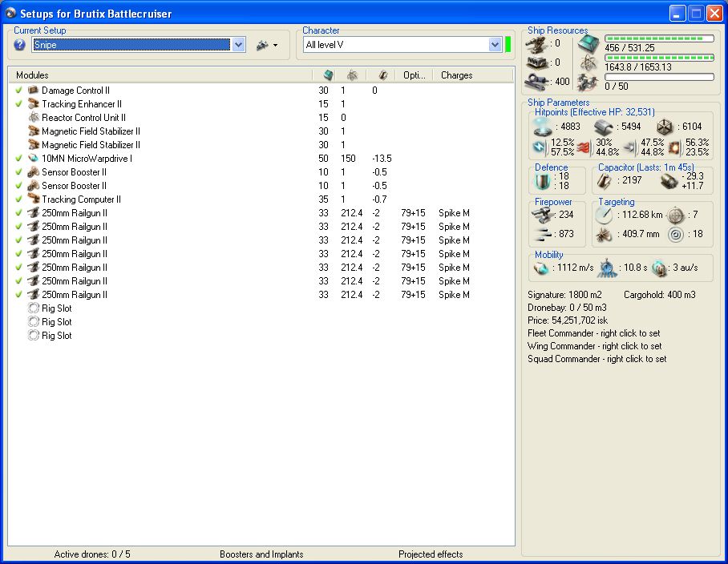The height and width of the screenshot is (564, 728).
Task: Select the last empty Rig Slot row
Action: (261, 336)
